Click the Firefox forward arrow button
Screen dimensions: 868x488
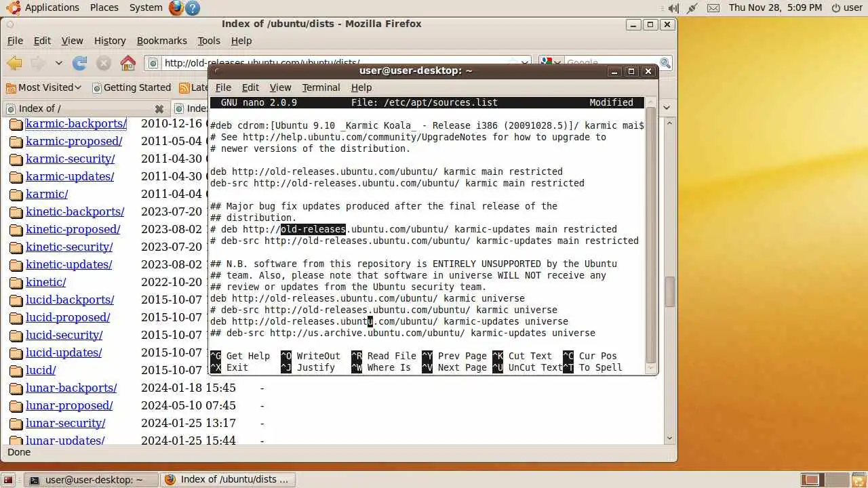[x=38, y=63]
